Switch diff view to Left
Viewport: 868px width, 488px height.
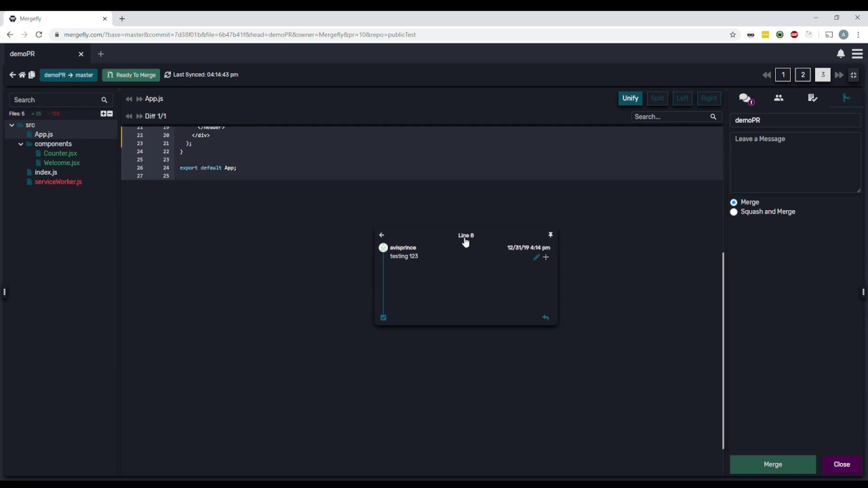click(x=682, y=98)
